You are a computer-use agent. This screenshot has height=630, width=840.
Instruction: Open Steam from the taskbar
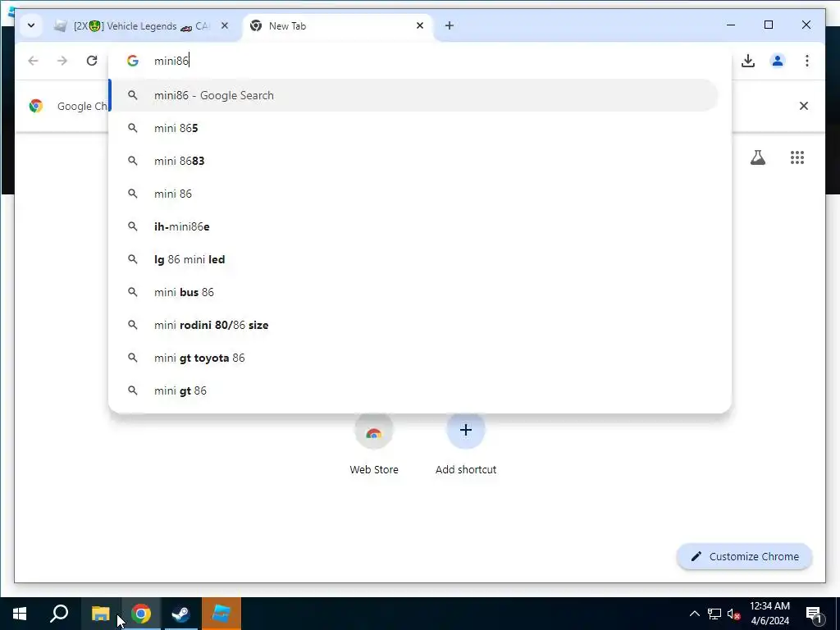181,614
